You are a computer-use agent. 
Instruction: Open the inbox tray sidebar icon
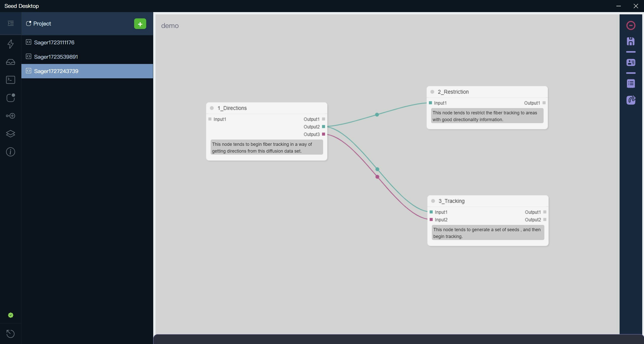point(10,62)
